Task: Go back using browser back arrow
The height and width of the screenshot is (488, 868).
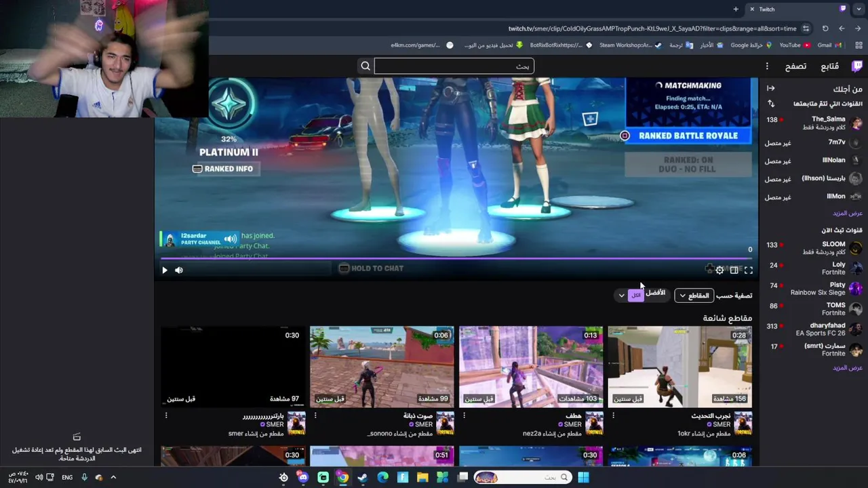Action: pyautogui.click(x=858, y=28)
